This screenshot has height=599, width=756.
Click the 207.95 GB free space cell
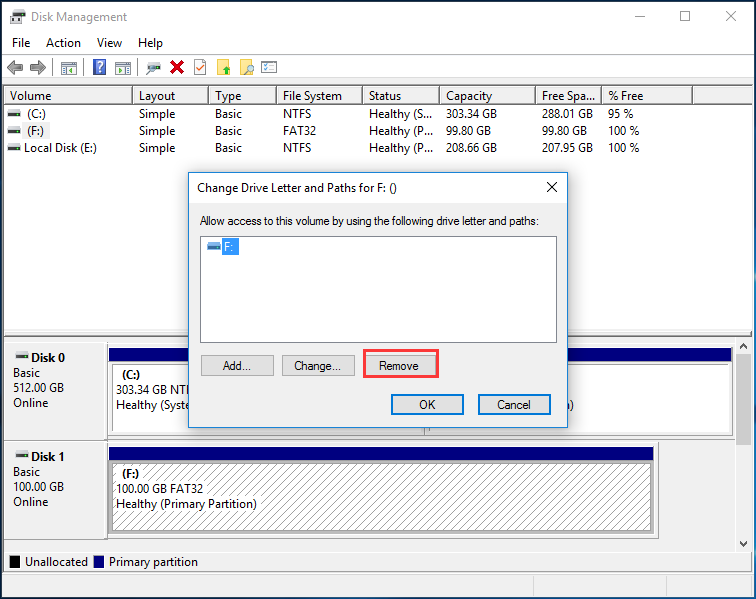(x=567, y=148)
